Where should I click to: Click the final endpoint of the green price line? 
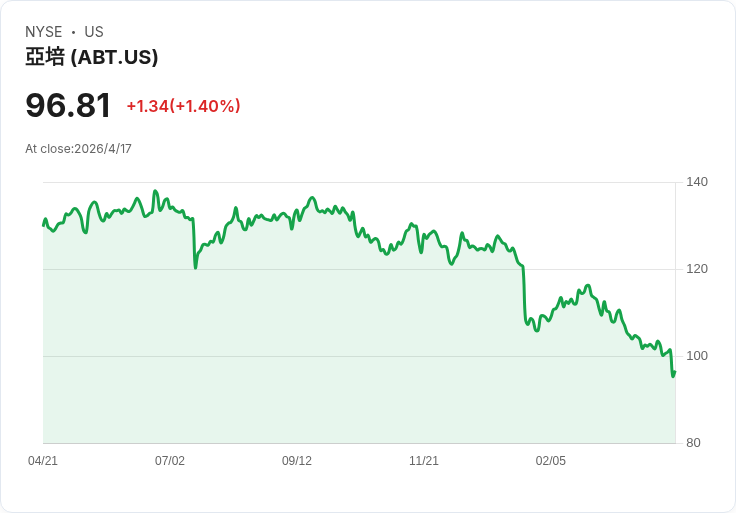point(675,373)
